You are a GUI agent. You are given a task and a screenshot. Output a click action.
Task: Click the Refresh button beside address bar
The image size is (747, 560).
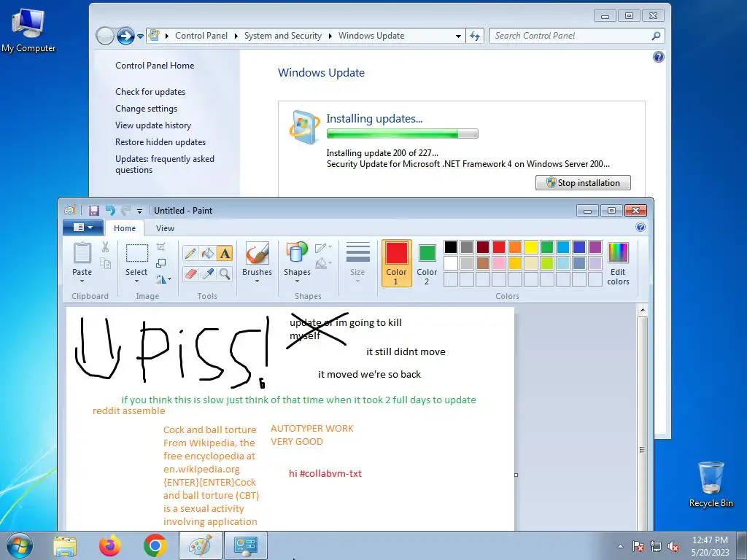point(475,36)
